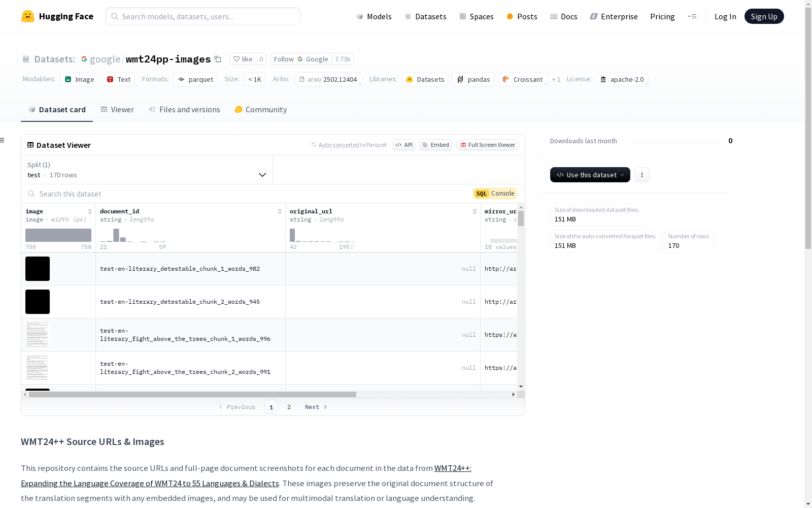Open thumbnail for fight_above_the_trees_chunk_2 row
The width and height of the screenshot is (812, 508).
pos(38,368)
